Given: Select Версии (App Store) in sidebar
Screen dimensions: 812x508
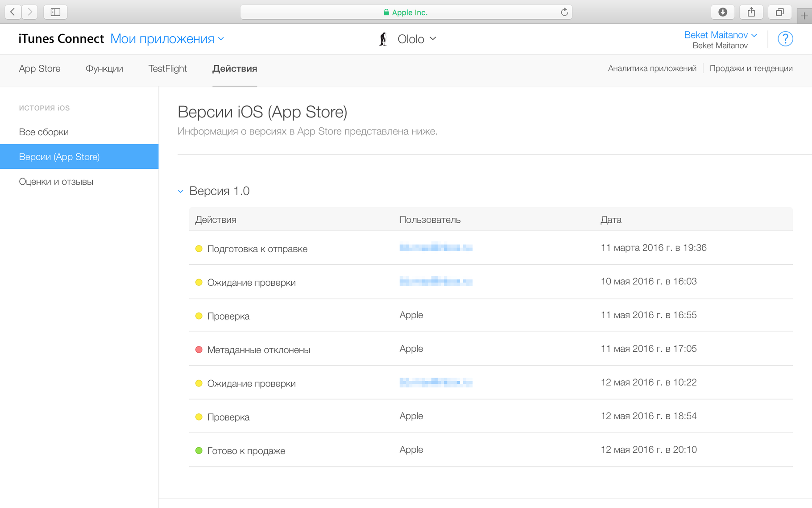Looking at the screenshot, I should coord(79,157).
